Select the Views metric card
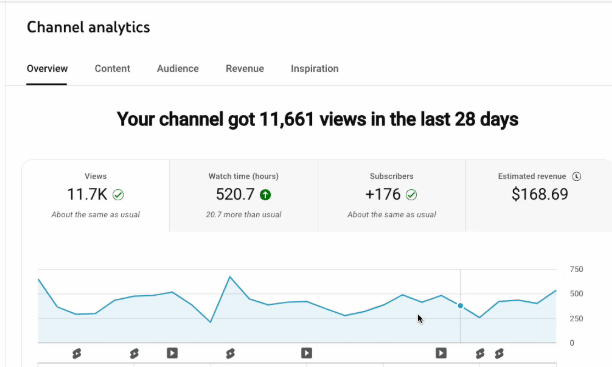 point(96,196)
